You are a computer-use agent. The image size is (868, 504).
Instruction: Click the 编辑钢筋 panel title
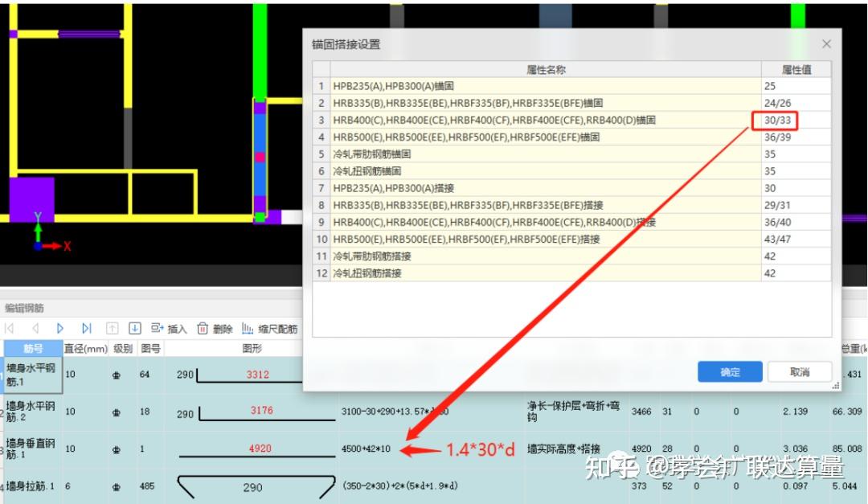(24, 308)
